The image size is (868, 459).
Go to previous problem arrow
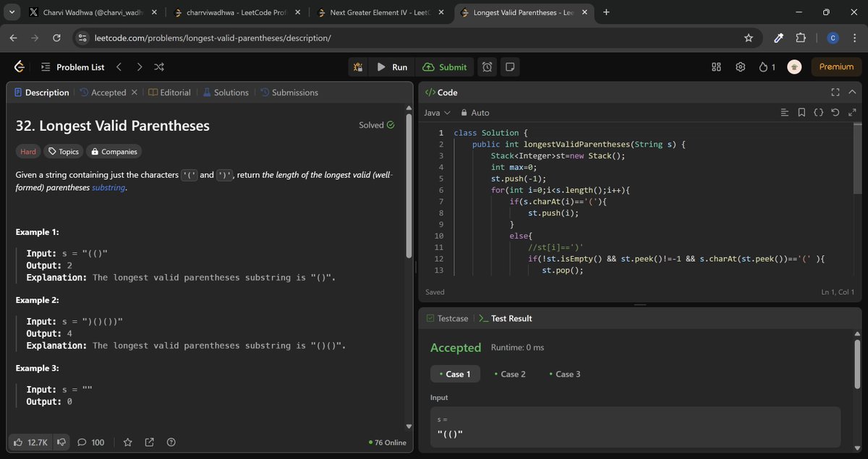click(x=119, y=67)
